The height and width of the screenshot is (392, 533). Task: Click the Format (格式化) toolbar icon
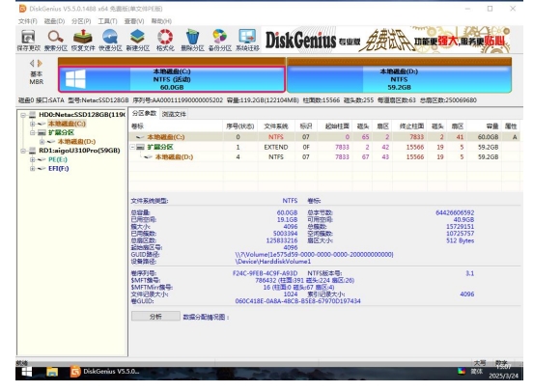[x=165, y=41]
